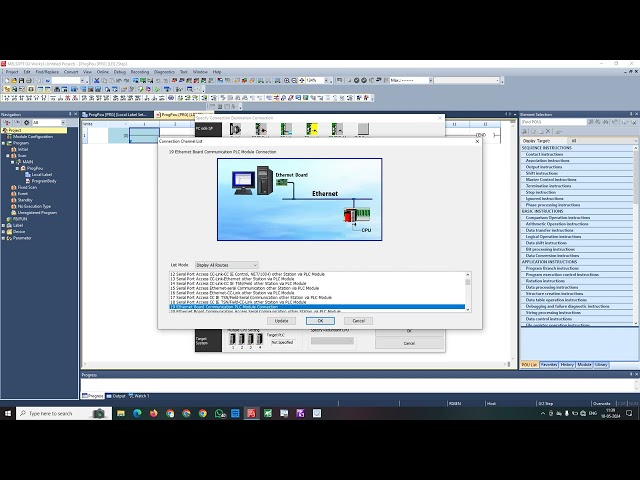This screenshot has width=640, height=480.
Task: Open the Display Target dropdown in Element Selection
Action: pyautogui.click(x=602, y=140)
